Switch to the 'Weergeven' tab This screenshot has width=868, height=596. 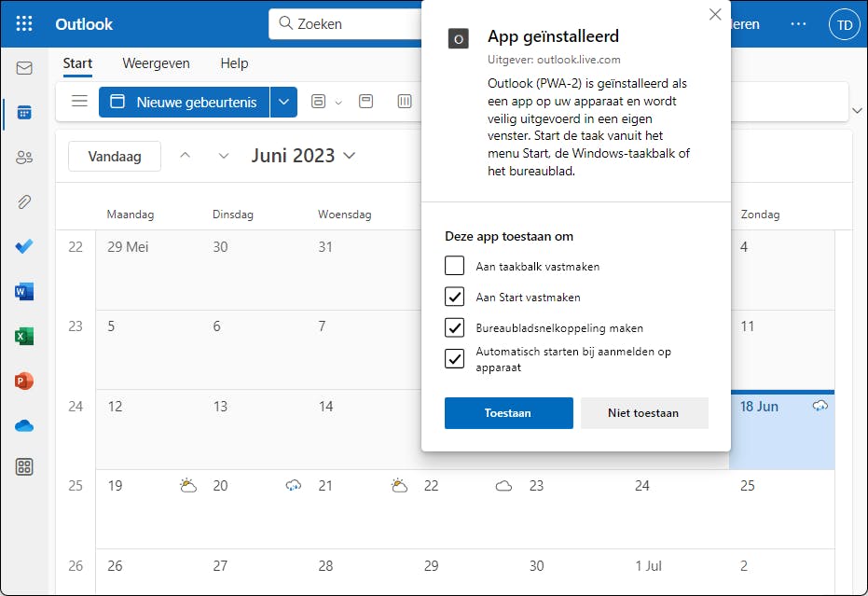point(156,63)
